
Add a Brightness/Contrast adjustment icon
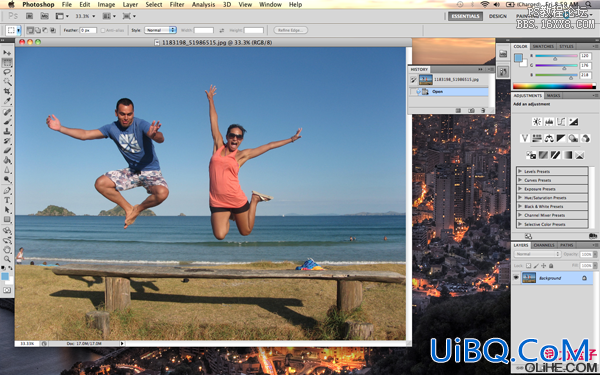coord(537,122)
